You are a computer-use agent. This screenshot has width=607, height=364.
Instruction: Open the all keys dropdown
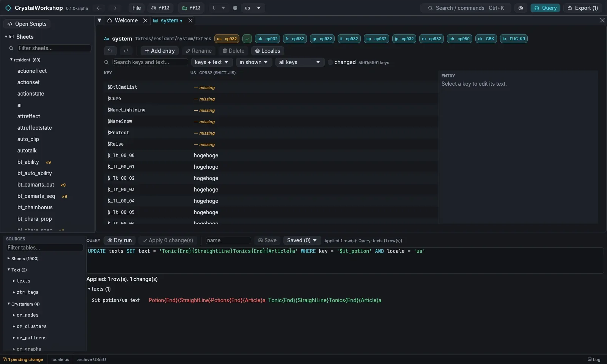click(300, 62)
